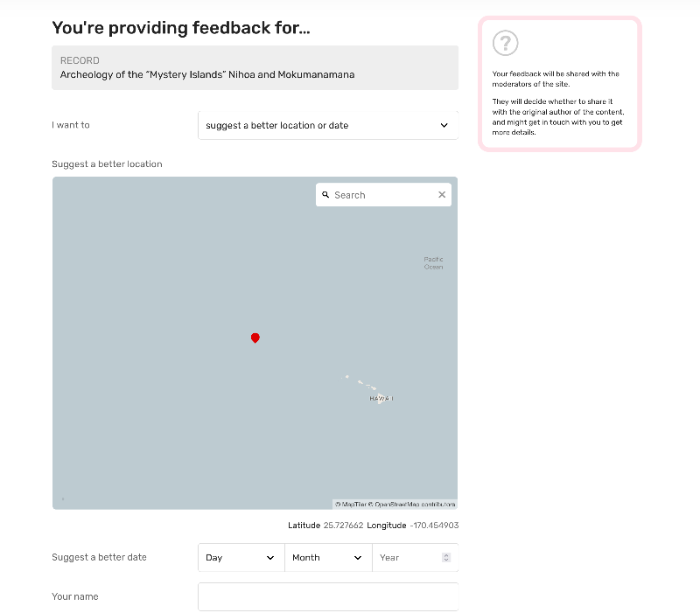Clear the map search with X icon
The image size is (700, 613).
442,194
